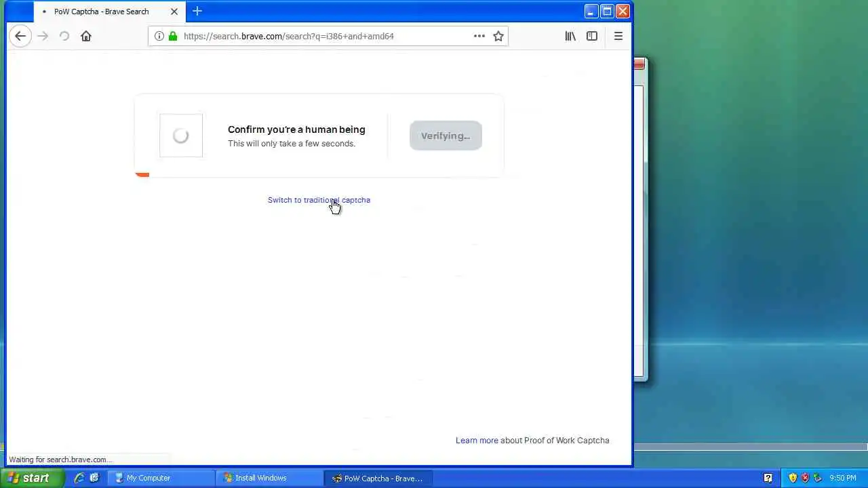Click the safely remove hardware tray icon
868x488 pixels.
click(817, 478)
